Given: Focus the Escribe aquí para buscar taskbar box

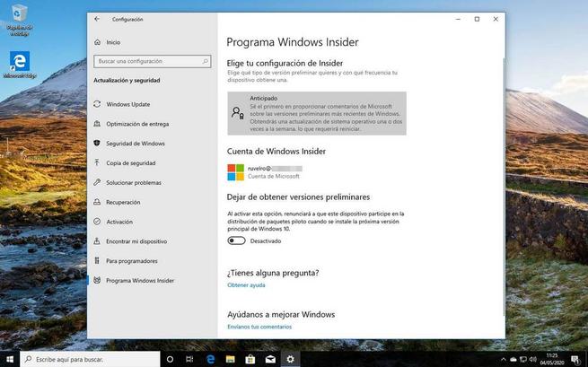Looking at the screenshot, I should pos(90,359).
